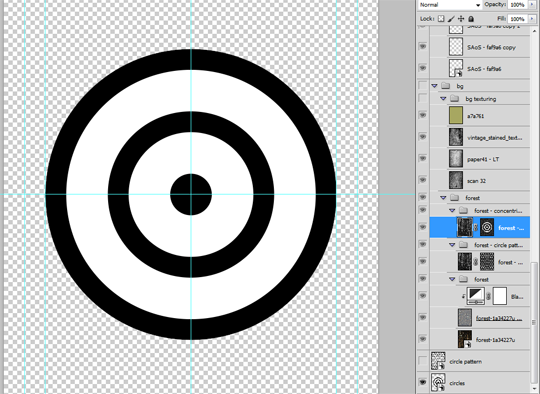Click thumbnail of forest-1a34227u smart object layer
Image resolution: width=540 pixels, height=394 pixels.
[465, 339]
